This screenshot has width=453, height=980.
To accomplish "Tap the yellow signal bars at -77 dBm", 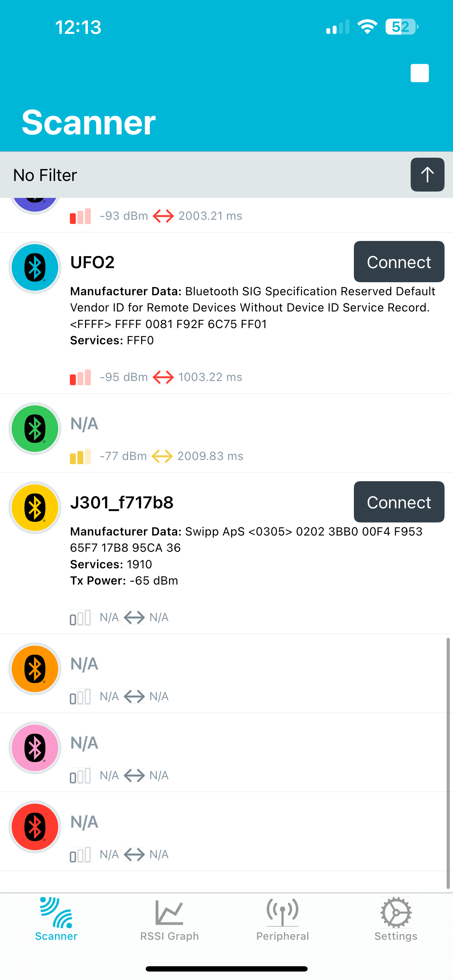I will [x=80, y=456].
